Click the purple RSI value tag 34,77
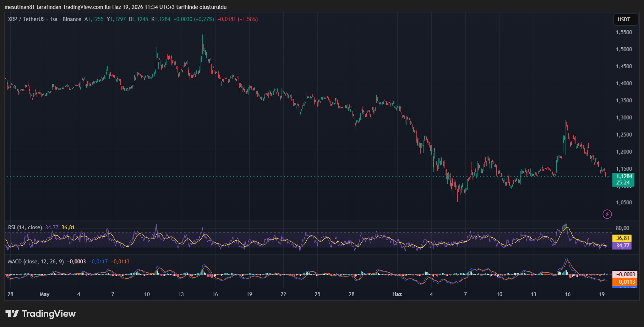Viewport: 644px width, 327px height. (x=623, y=246)
